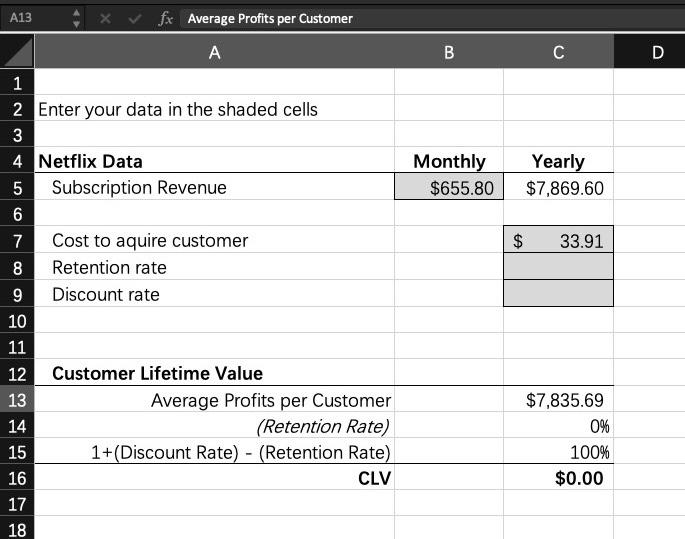The height and width of the screenshot is (539, 685).
Task: Select row 2 header
Action: coord(17,108)
